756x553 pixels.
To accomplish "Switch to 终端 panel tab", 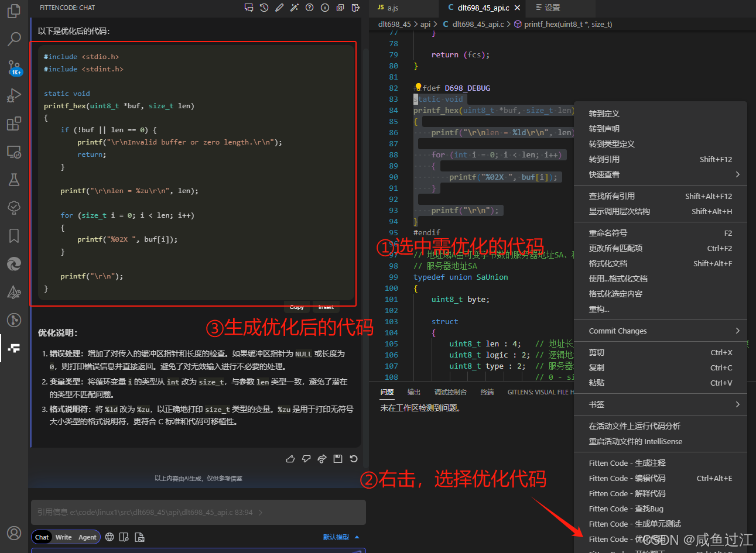I will coord(487,392).
